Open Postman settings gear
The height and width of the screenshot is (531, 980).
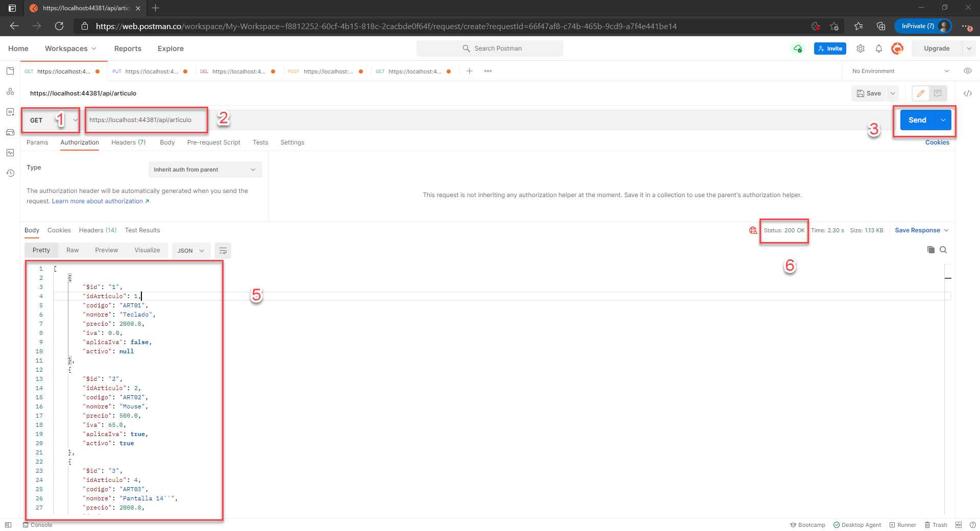(861, 49)
